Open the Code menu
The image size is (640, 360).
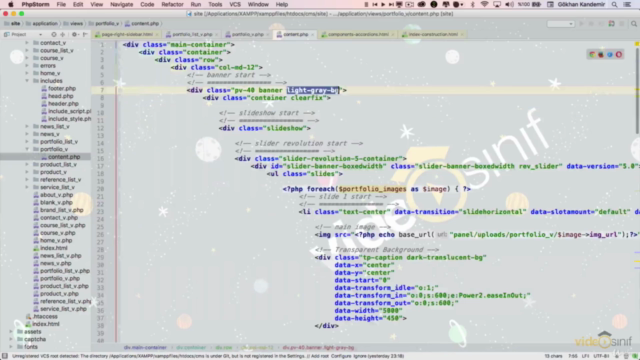click(x=147, y=4)
